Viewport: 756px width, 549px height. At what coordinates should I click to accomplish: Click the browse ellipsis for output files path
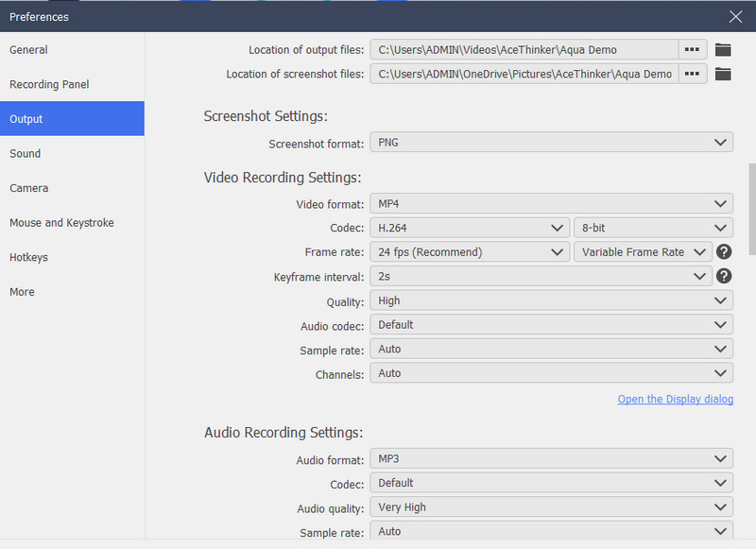tap(693, 49)
